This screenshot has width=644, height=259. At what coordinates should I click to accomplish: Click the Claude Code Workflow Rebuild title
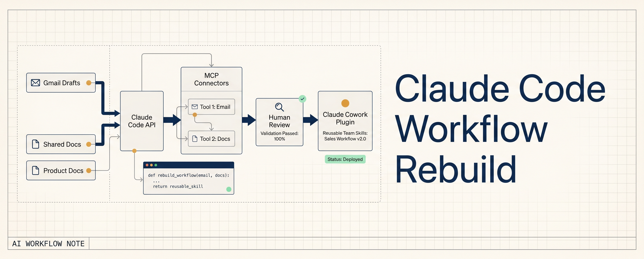(x=500, y=129)
